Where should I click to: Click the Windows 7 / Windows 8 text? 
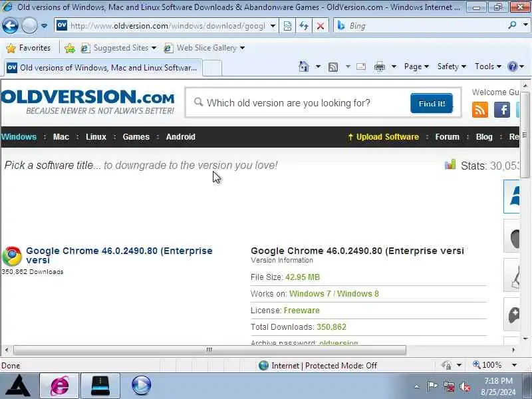[x=334, y=294]
